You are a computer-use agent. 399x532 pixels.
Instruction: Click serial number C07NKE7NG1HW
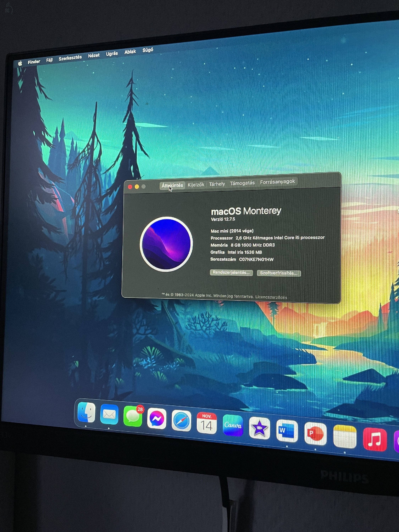256,259
